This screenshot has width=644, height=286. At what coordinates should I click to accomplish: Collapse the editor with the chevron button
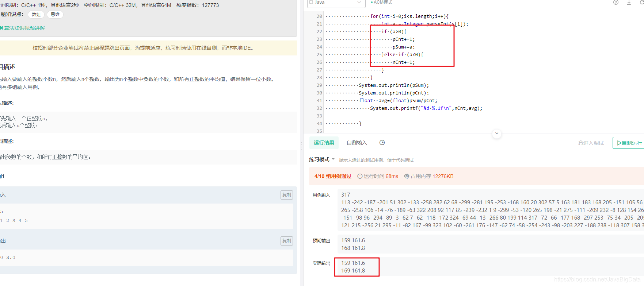(x=496, y=134)
